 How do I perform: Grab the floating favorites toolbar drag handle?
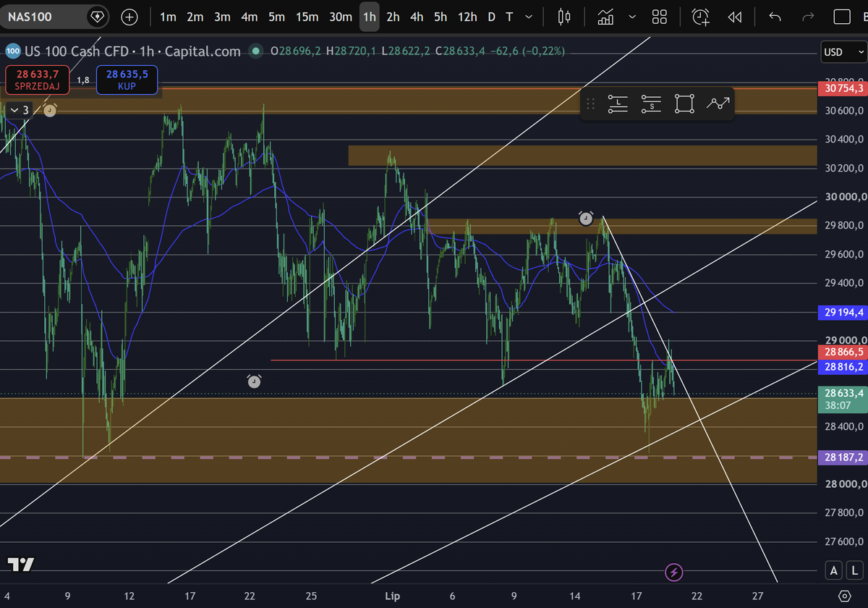[590, 104]
